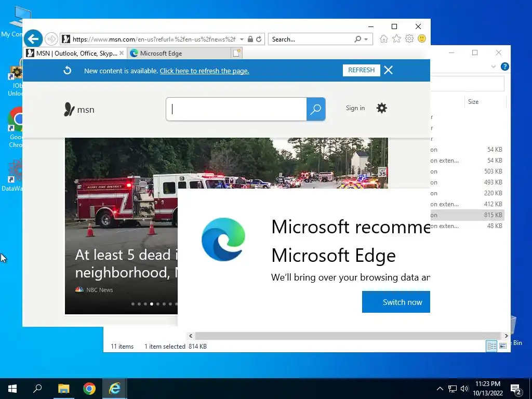Image resolution: width=532 pixels, height=399 pixels.
Task: Open the 'At least 5 dead' news headline
Action: tap(126, 263)
